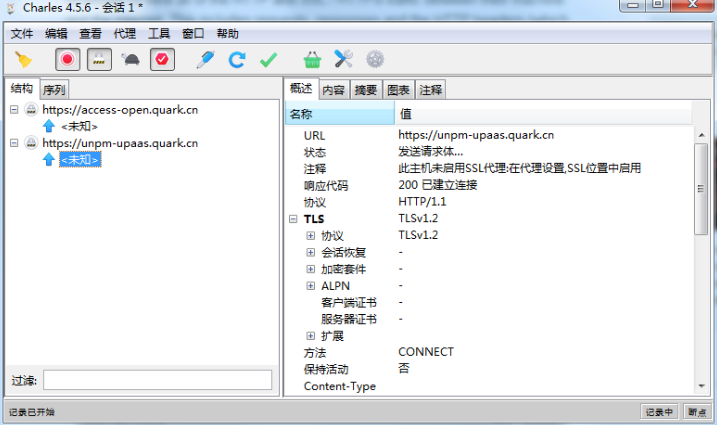Open the 帮助 menu

(x=227, y=33)
